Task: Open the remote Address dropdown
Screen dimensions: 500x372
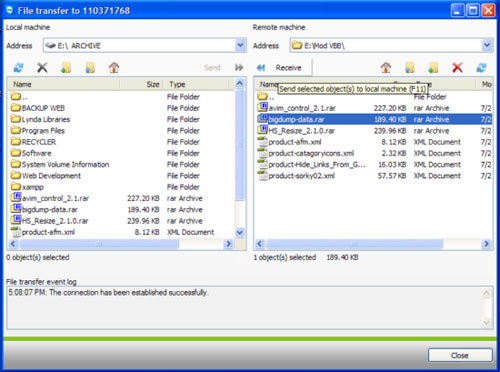Action: click(487, 45)
